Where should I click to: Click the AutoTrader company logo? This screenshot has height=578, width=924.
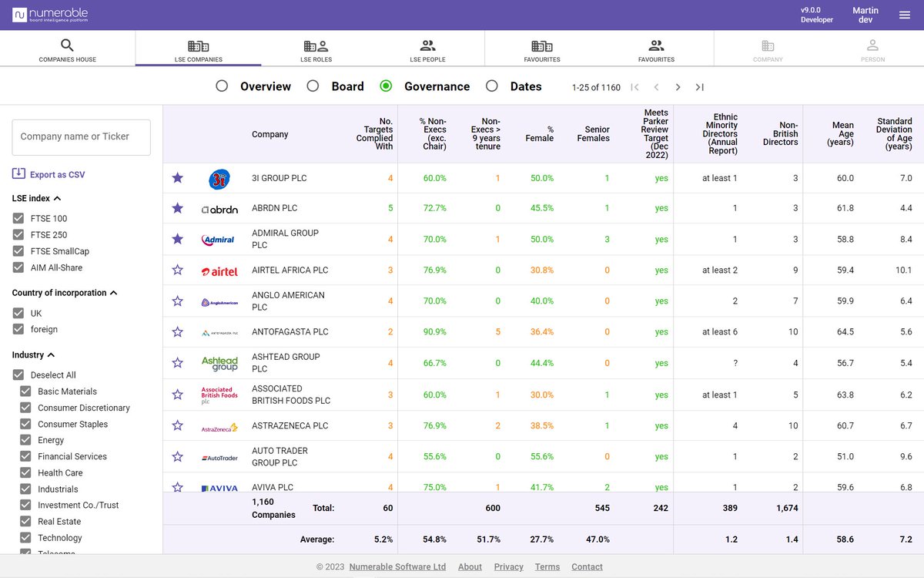(219, 458)
